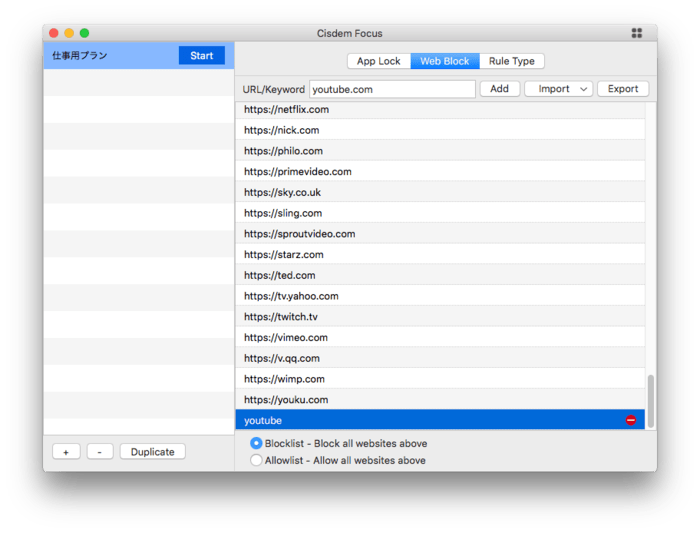Select https://v.qq.com row
The height and width of the screenshot is (533, 700).
(x=440, y=358)
